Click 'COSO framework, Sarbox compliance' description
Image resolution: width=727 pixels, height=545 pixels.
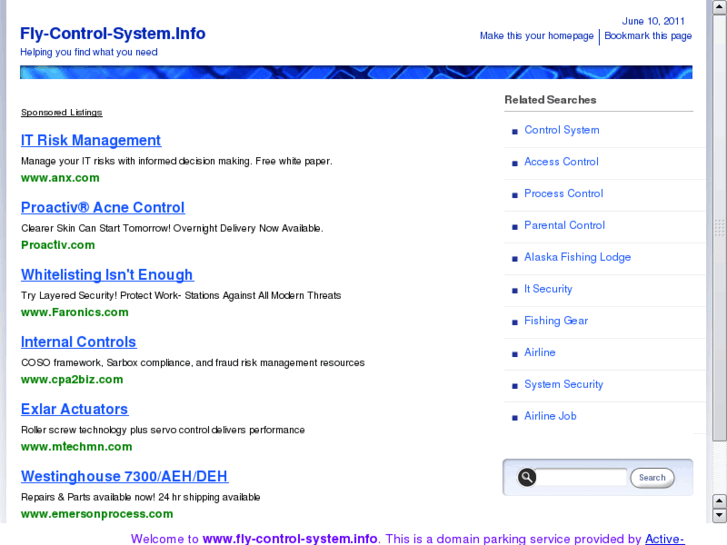pyautogui.click(x=193, y=363)
